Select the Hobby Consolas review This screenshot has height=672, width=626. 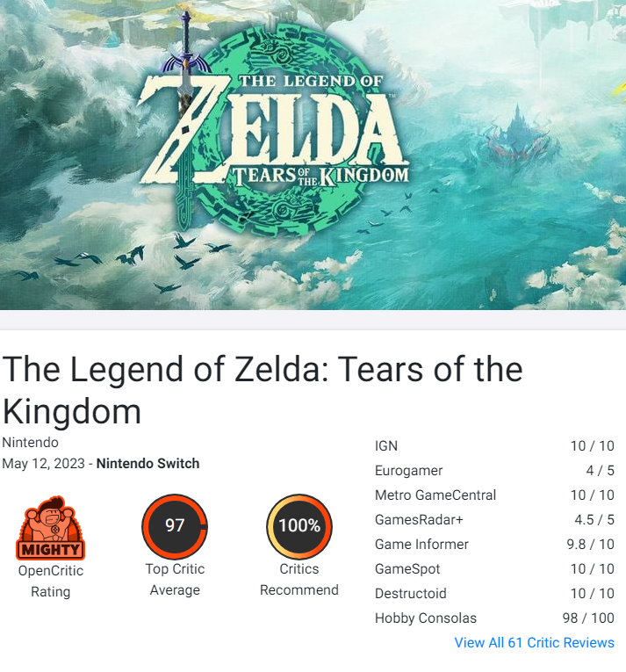tap(494, 618)
